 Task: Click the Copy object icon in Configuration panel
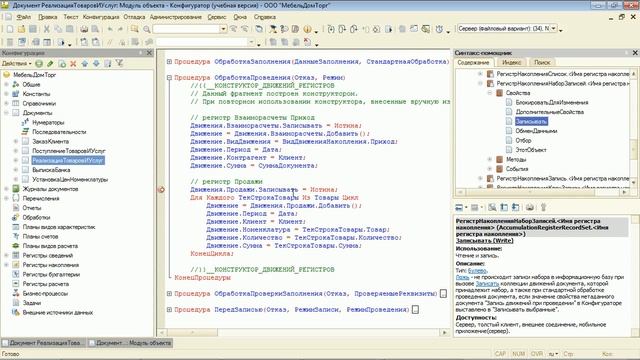62,64
